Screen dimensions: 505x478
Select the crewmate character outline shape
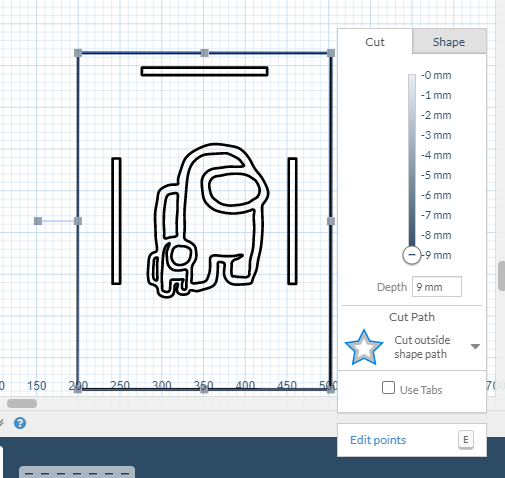tap(208, 220)
